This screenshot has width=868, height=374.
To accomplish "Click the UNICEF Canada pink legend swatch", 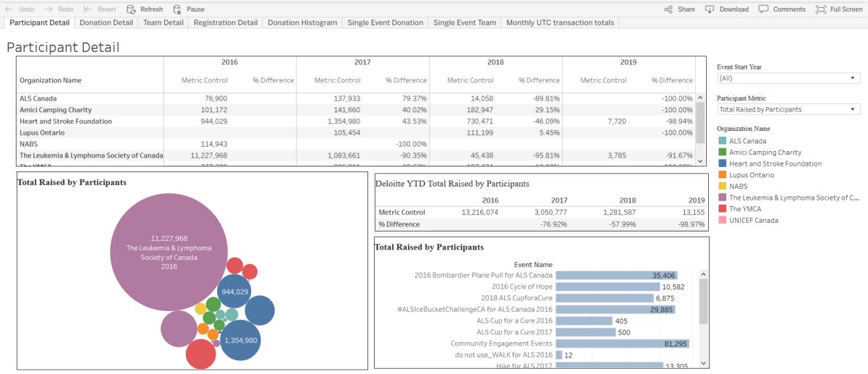I will click(722, 220).
